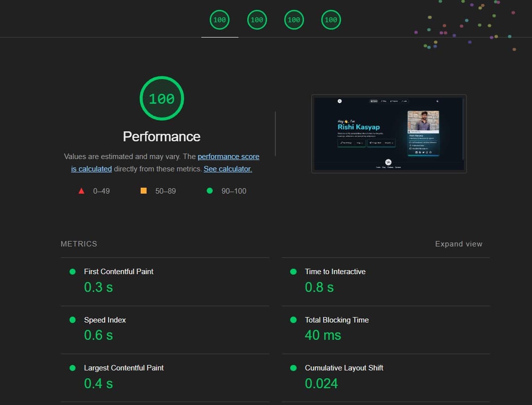This screenshot has width=532, height=405.
Task: Click the red triangle 0–49 legend icon
Action: coord(81,191)
